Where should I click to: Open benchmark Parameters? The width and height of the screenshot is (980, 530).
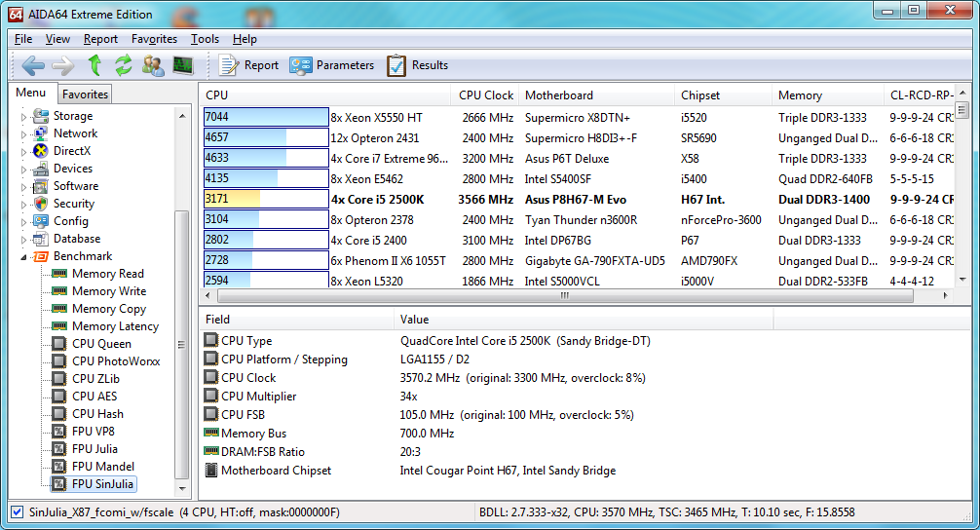pyautogui.click(x=332, y=65)
